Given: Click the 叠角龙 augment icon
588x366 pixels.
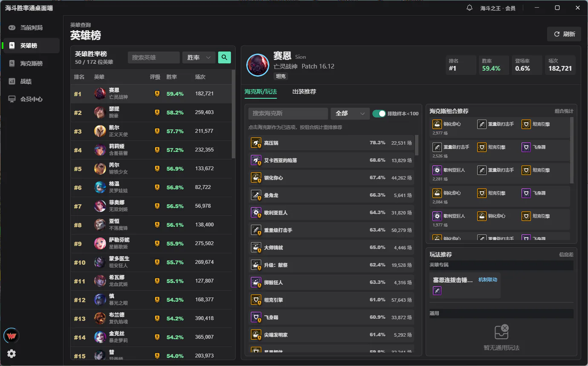Looking at the screenshot, I should (256, 195).
